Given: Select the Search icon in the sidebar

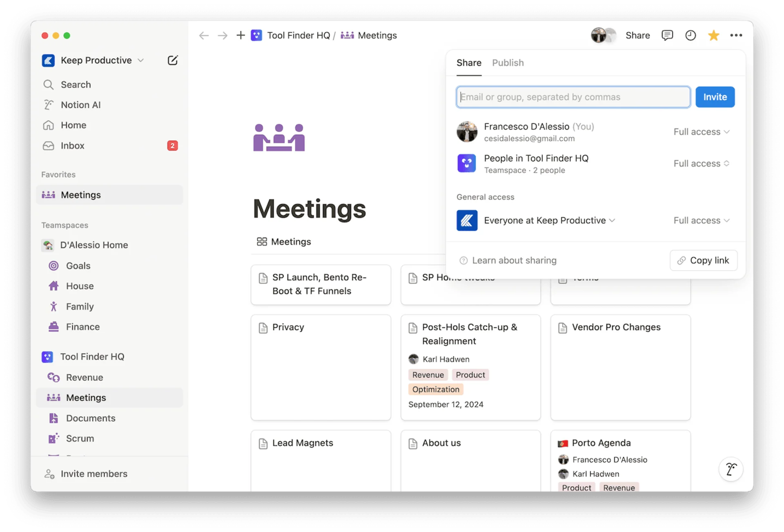Looking at the screenshot, I should pyautogui.click(x=49, y=85).
